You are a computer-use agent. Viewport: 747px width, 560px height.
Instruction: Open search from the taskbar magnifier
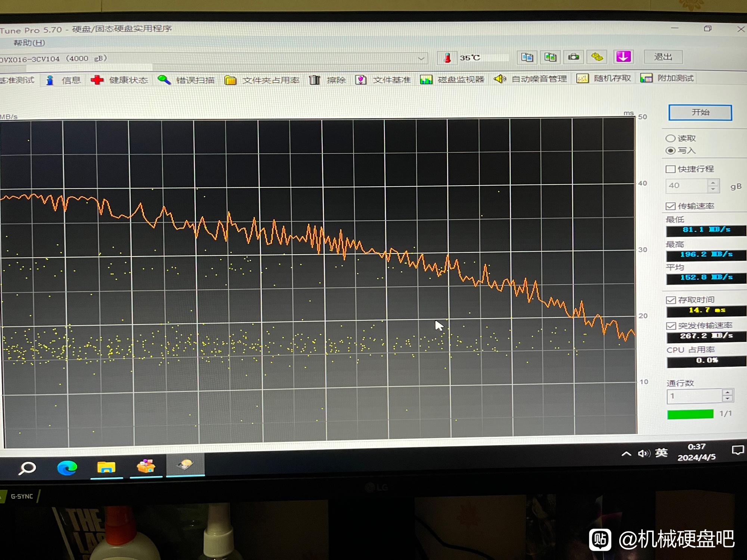[27, 468]
